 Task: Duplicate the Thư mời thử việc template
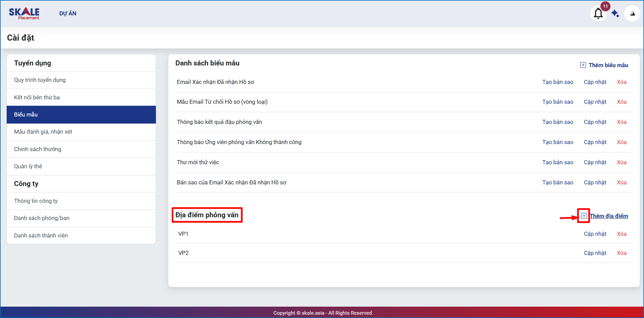(557, 162)
